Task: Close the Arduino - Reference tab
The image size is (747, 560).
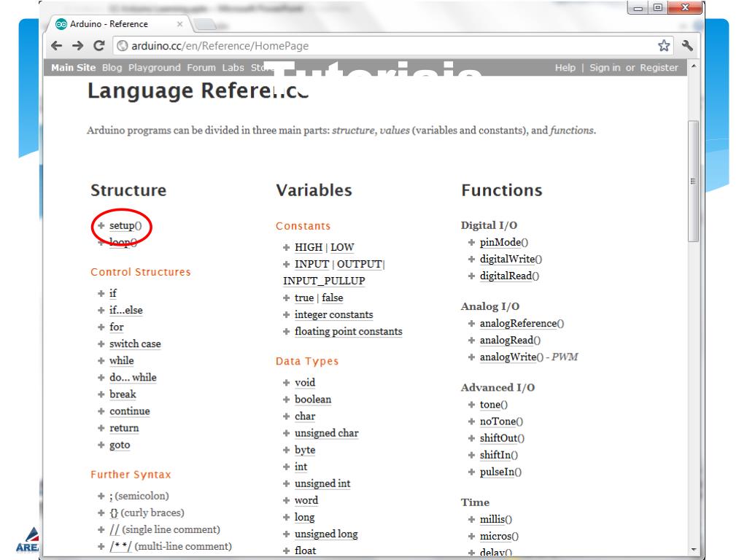Action: (179, 24)
